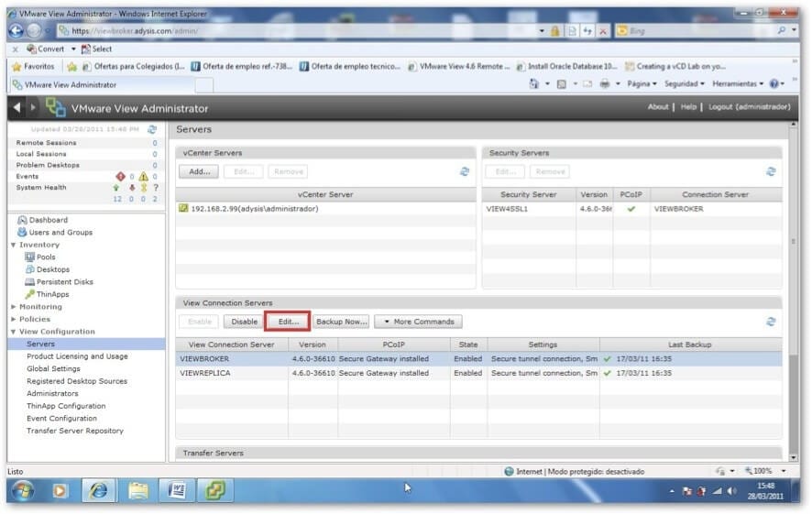
Task: Click the red diamond Events error icon
Action: pos(120,177)
